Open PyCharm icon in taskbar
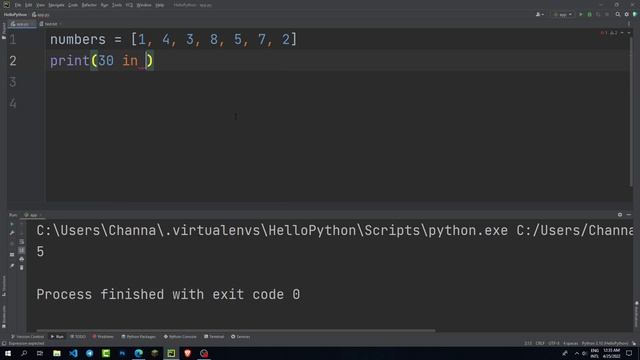This screenshot has width=640, height=360. [171, 353]
